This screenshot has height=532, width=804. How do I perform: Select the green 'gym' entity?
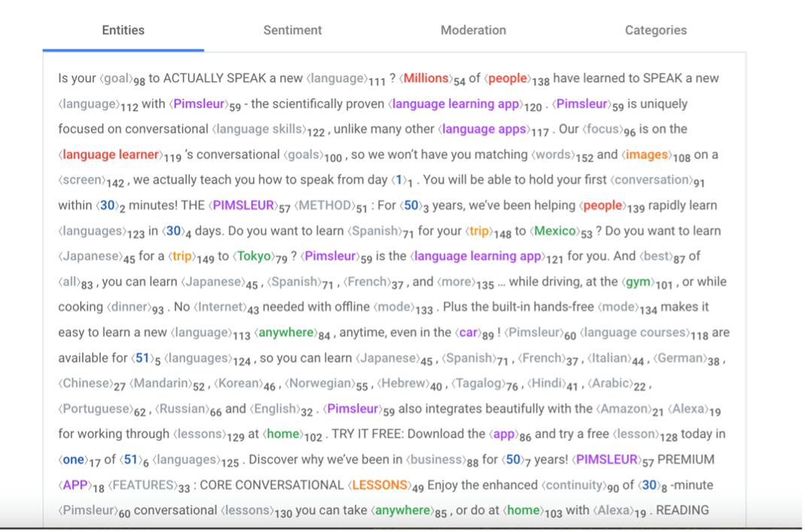639,282
